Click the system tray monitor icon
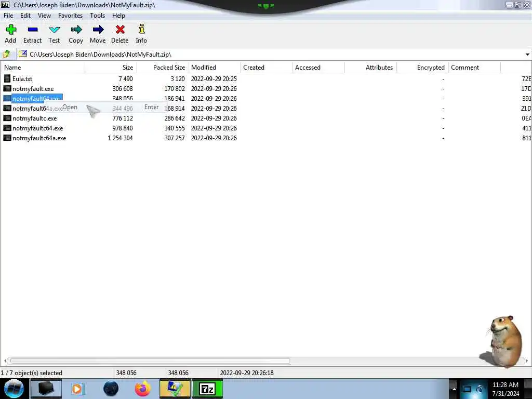The image size is (532, 399). point(467,389)
